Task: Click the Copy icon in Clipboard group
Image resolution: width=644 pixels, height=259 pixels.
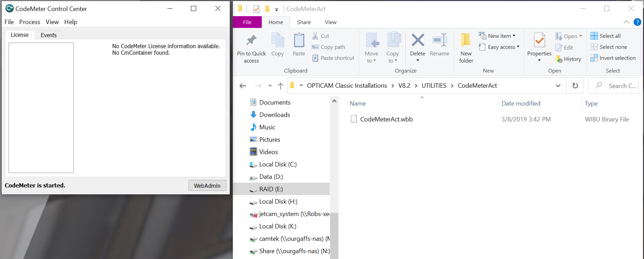Action: [x=278, y=40]
